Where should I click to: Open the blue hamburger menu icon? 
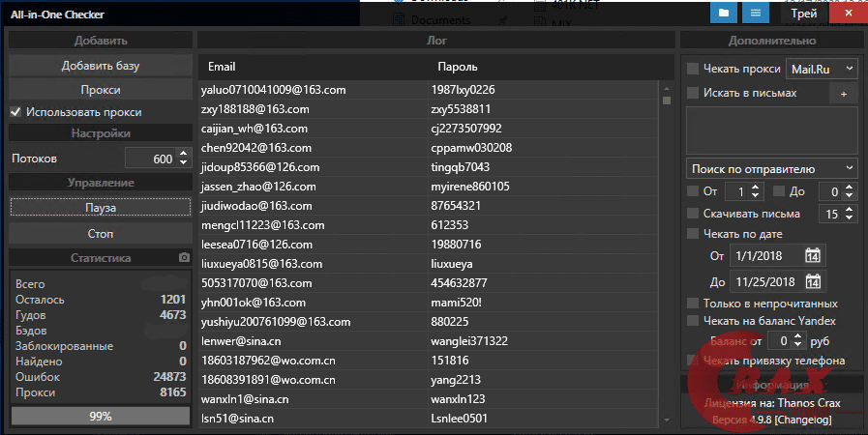756,13
